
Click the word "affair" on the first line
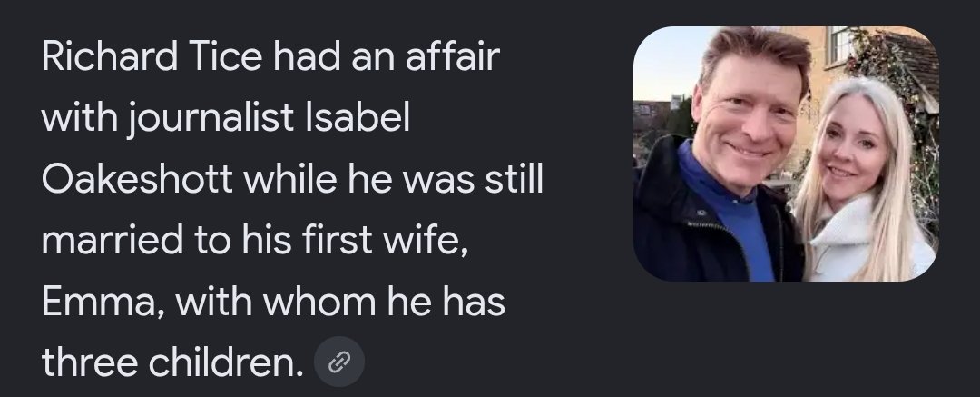pyautogui.click(x=453, y=56)
